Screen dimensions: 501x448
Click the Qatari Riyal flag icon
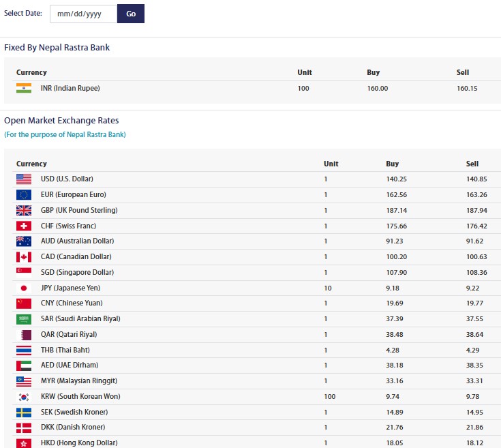[x=24, y=335]
